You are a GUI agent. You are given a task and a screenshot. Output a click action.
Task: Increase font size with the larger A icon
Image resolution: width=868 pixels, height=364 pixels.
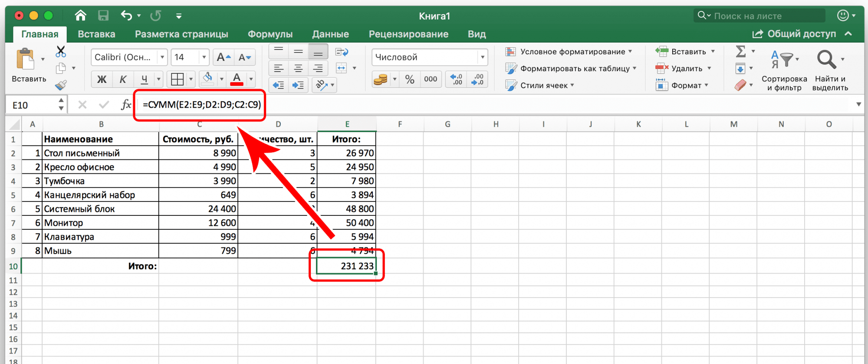[224, 57]
